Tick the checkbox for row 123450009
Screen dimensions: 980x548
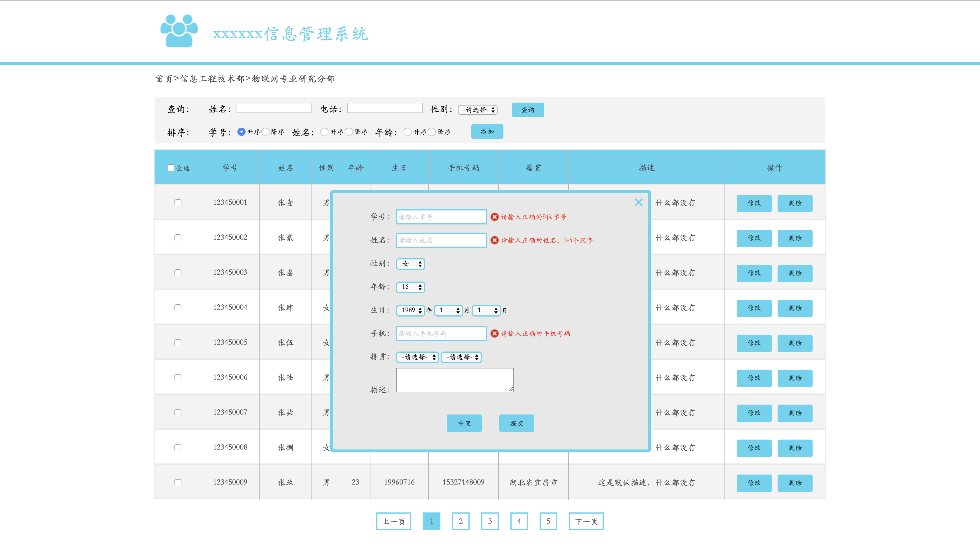pos(178,483)
